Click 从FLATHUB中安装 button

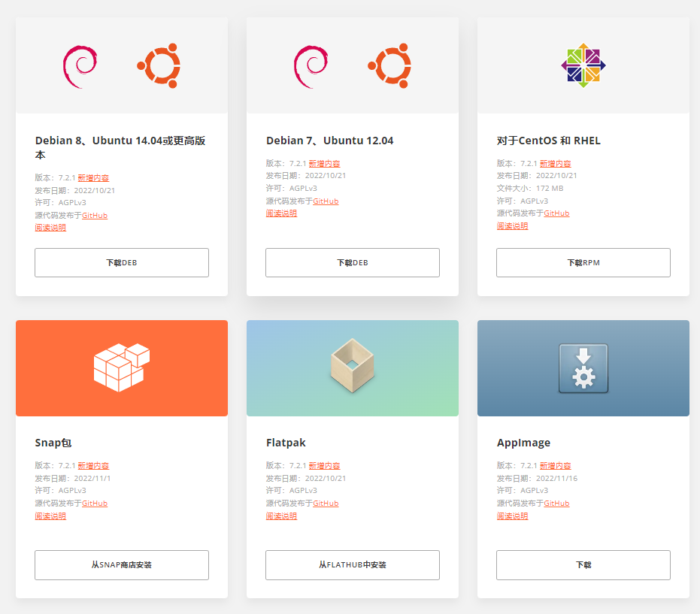(x=353, y=565)
